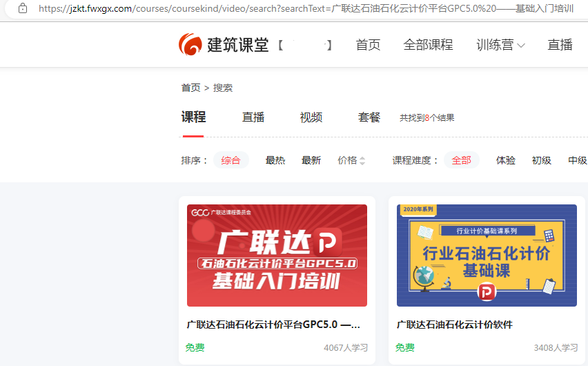
Task: Click the 排序： label text
Action: tap(194, 160)
